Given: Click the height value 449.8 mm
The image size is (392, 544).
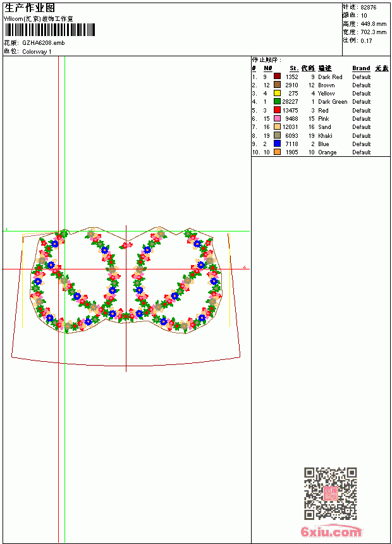Looking at the screenshot, I should [373, 24].
